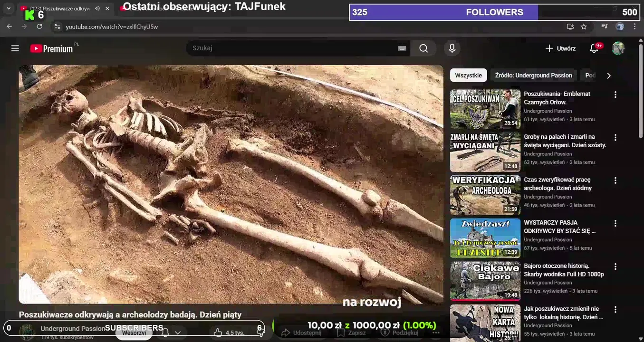The height and width of the screenshot is (342, 644).
Task: Reload the page in the browser
Action: tap(39, 27)
